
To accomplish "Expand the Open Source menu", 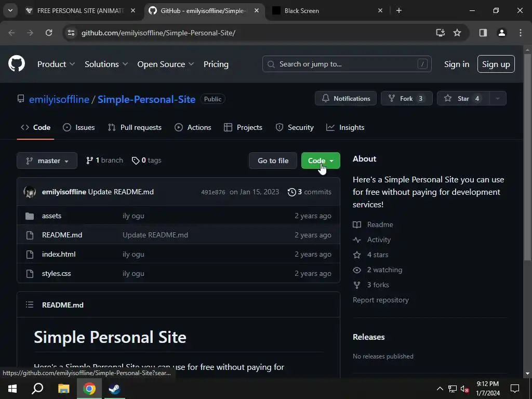I will click(x=166, y=64).
